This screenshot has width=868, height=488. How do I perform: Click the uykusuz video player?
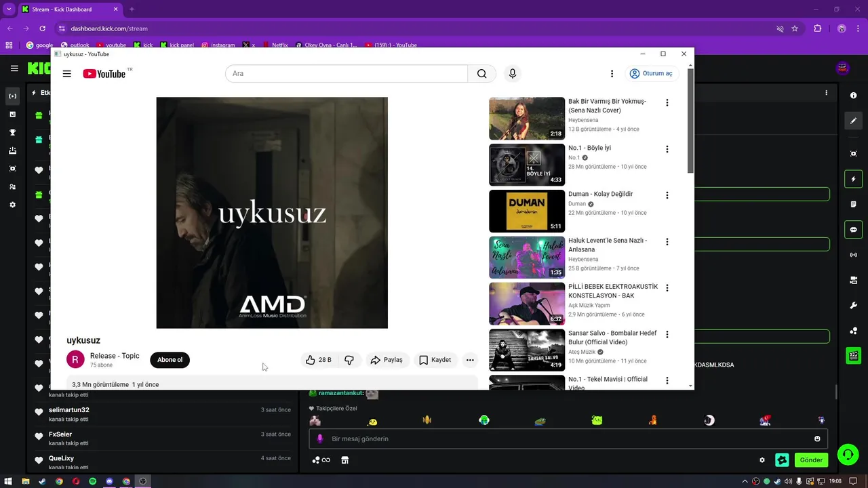point(272,213)
